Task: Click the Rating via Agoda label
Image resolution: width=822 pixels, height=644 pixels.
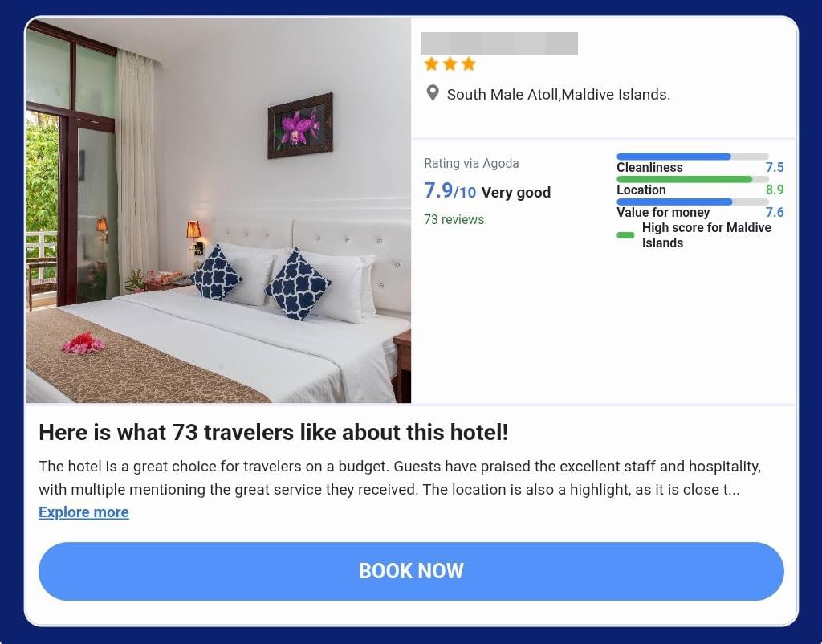Action: (x=471, y=164)
